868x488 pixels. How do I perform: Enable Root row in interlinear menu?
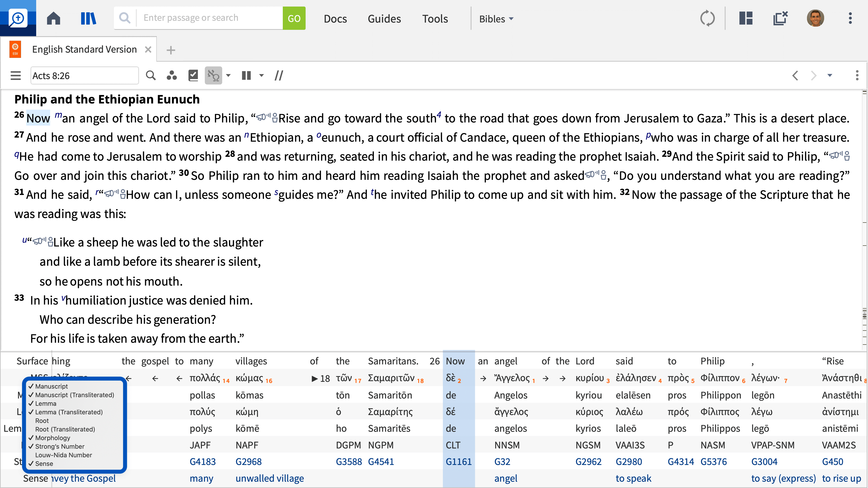pyautogui.click(x=42, y=421)
